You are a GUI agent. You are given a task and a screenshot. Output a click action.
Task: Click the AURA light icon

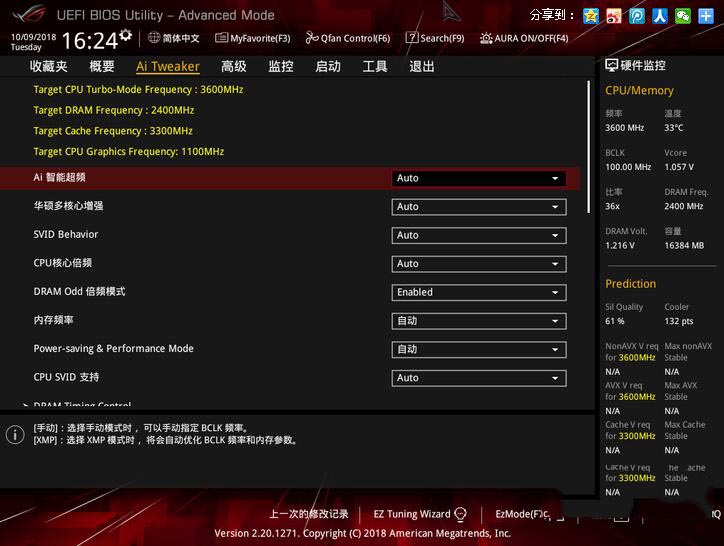click(486, 38)
